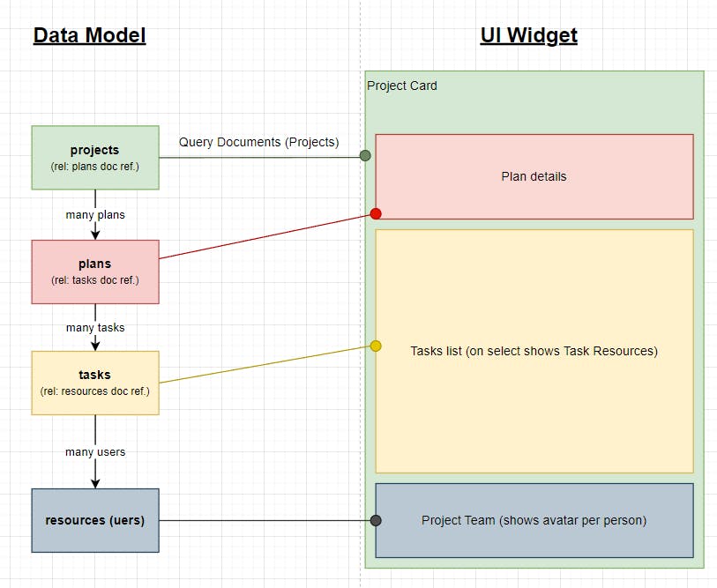Click the dark endpoint dot on Project Team
This screenshot has height=588, width=717.
pyautogui.click(x=377, y=520)
